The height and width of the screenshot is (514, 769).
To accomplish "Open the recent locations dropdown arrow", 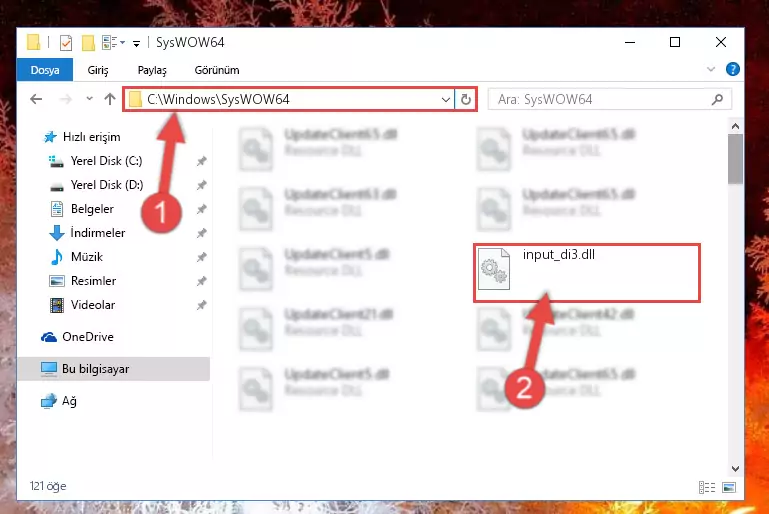I will [x=89, y=99].
